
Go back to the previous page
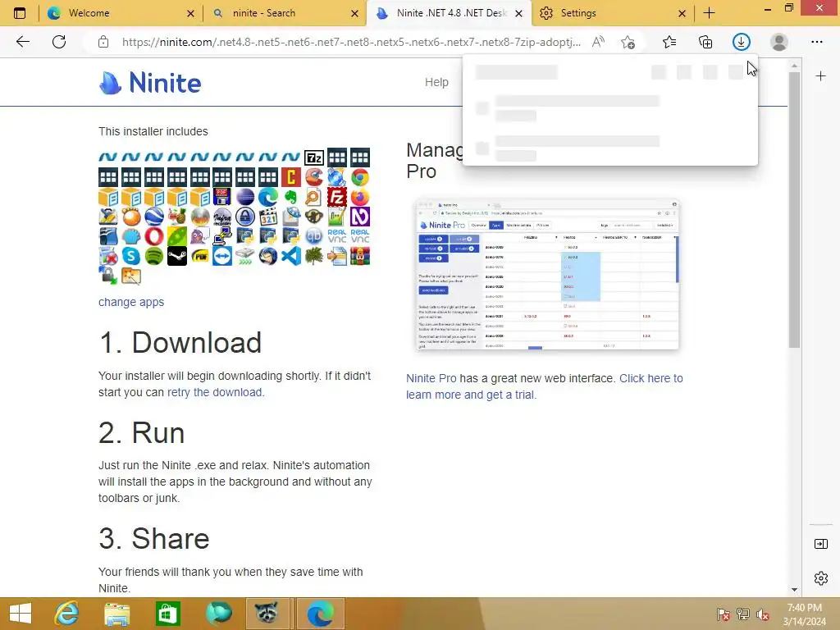click(x=22, y=42)
